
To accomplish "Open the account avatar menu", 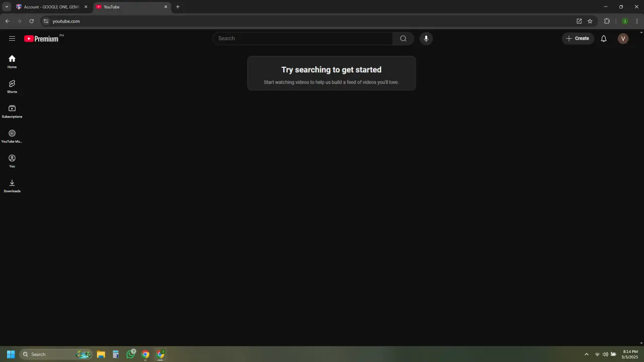I will [x=623, y=39].
